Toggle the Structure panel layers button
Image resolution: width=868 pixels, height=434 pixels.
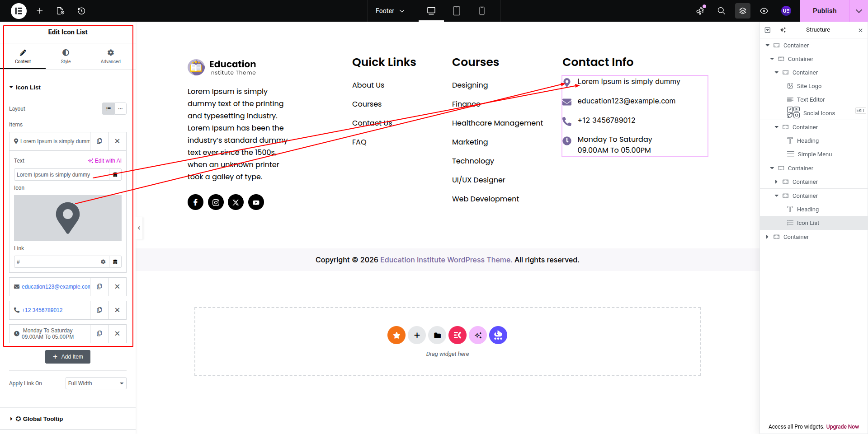click(742, 11)
